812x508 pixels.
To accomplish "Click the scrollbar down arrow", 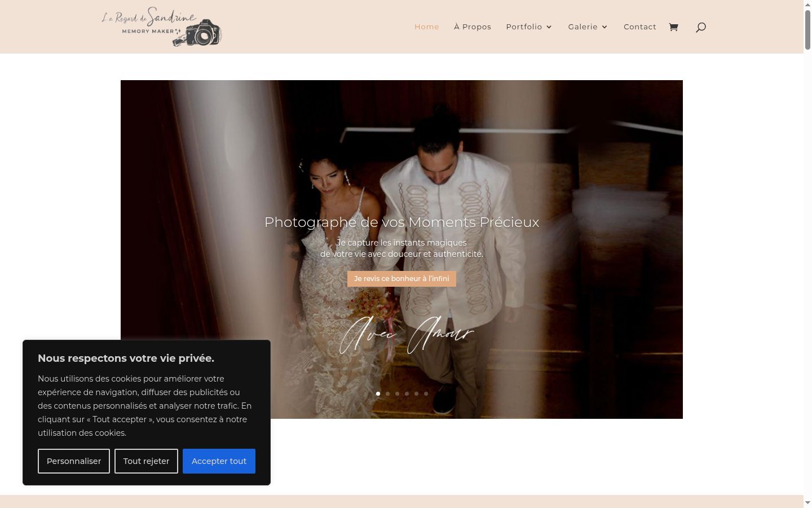I will click(807, 503).
